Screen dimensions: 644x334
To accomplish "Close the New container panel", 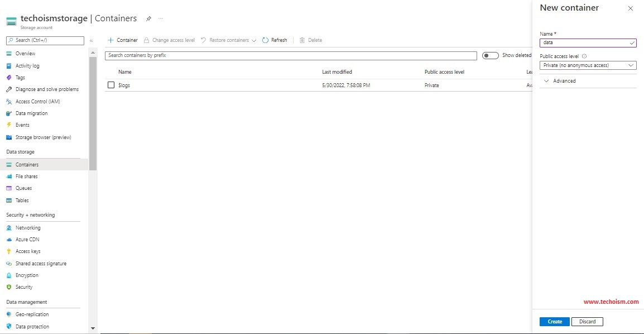I will [x=631, y=8].
